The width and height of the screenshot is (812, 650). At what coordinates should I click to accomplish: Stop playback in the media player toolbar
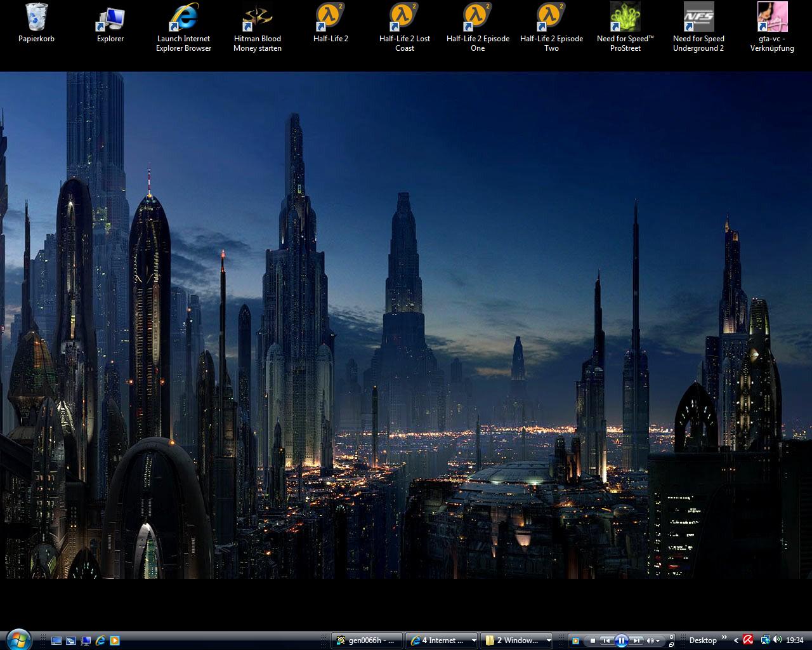pos(593,640)
